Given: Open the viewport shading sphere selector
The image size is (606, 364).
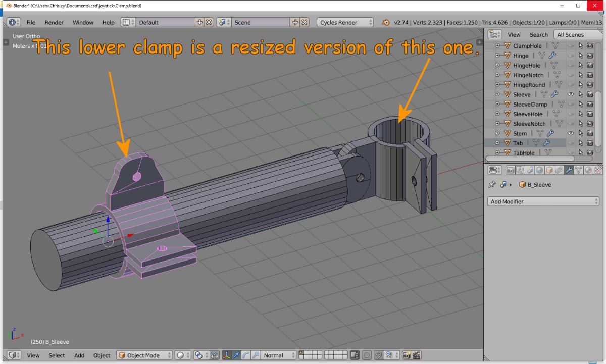Looking at the screenshot, I should (x=183, y=355).
